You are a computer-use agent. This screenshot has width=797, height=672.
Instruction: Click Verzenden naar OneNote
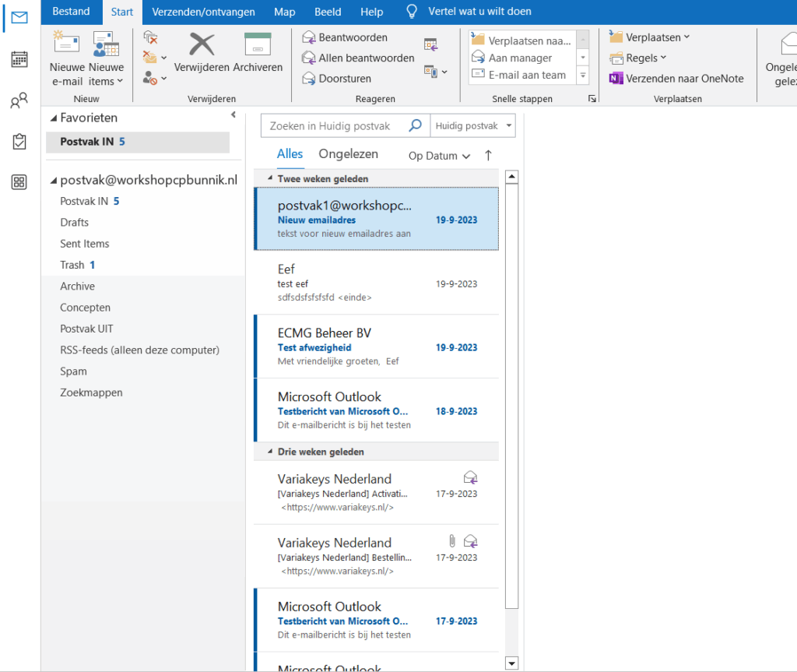click(x=676, y=78)
